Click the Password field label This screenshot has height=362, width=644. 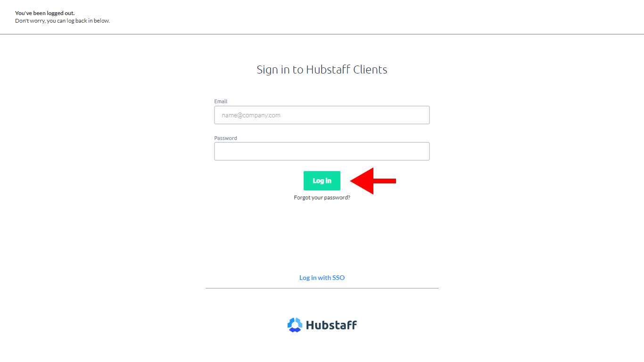coord(225,138)
